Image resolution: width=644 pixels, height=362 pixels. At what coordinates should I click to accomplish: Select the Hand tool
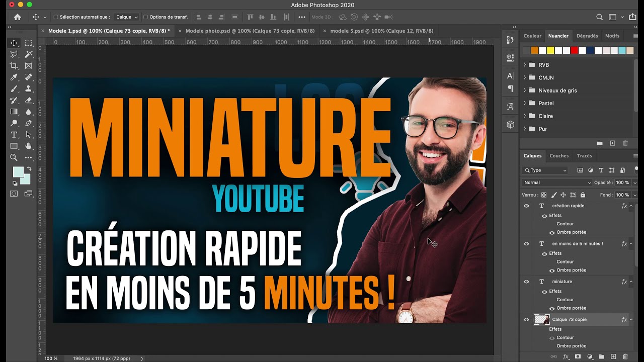pos(29,146)
